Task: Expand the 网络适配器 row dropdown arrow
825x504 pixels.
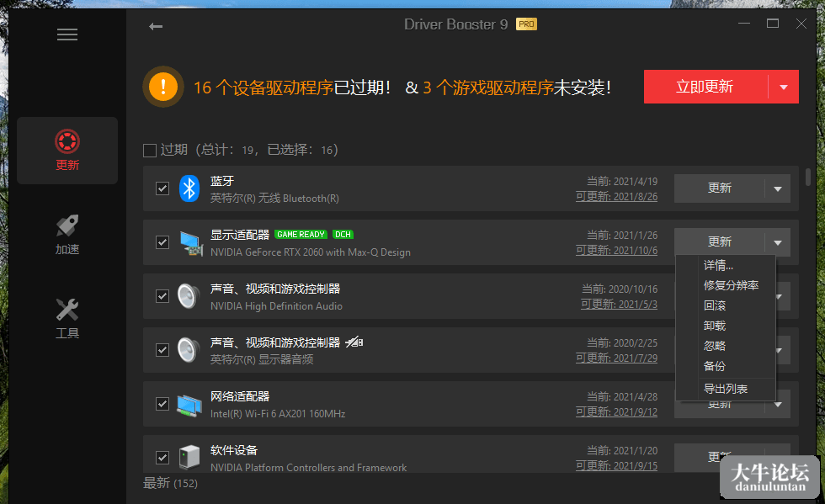Action: click(x=778, y=404)
